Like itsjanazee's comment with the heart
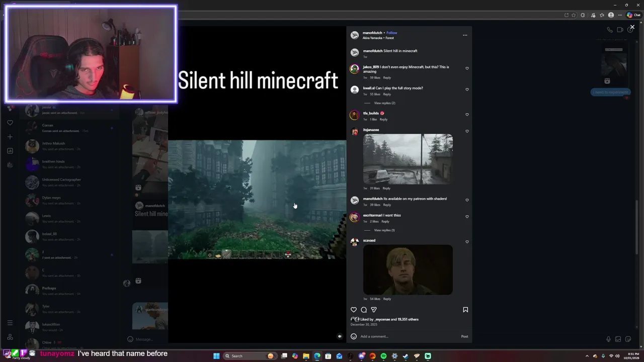 (467, 131)
